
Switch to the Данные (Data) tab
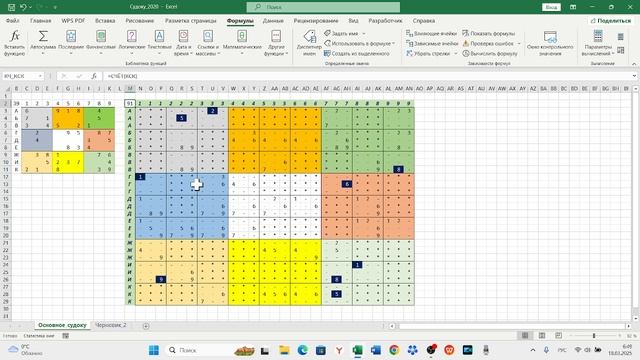(x=273, y=20)
